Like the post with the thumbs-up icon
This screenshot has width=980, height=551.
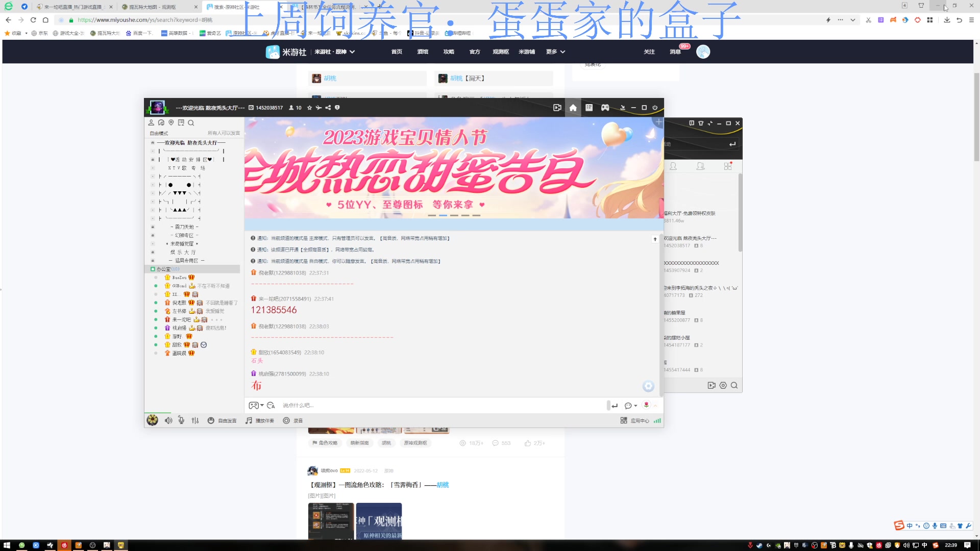[x=528, y=443]
